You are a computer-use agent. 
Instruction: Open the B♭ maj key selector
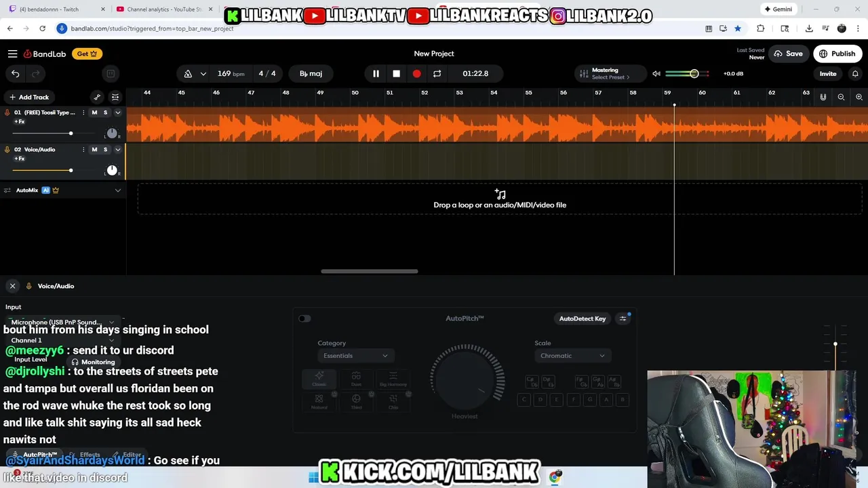(311, 73)
